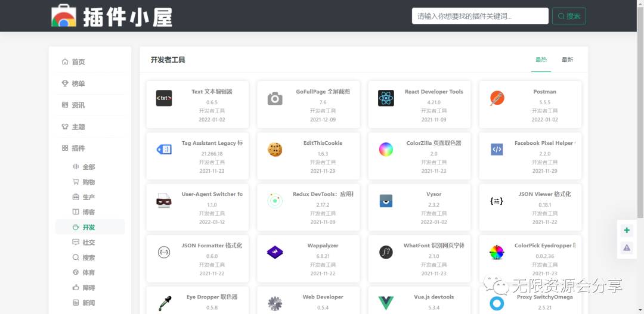Open the EditThisCookie title link
644x314 pixels.
(323, 143)
